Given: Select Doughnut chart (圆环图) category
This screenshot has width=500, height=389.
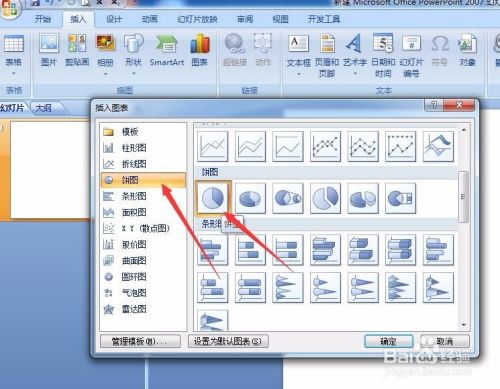Looking at the screenshot, I should 143,277.
